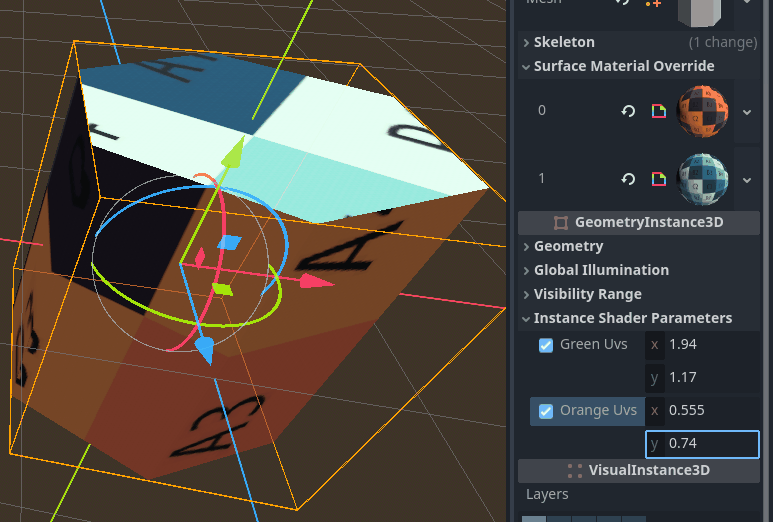Click the blue Z-axis gizmo arrow
This screenshot has width=773, height=522.
pyautogui.click(x=204, y=349)
